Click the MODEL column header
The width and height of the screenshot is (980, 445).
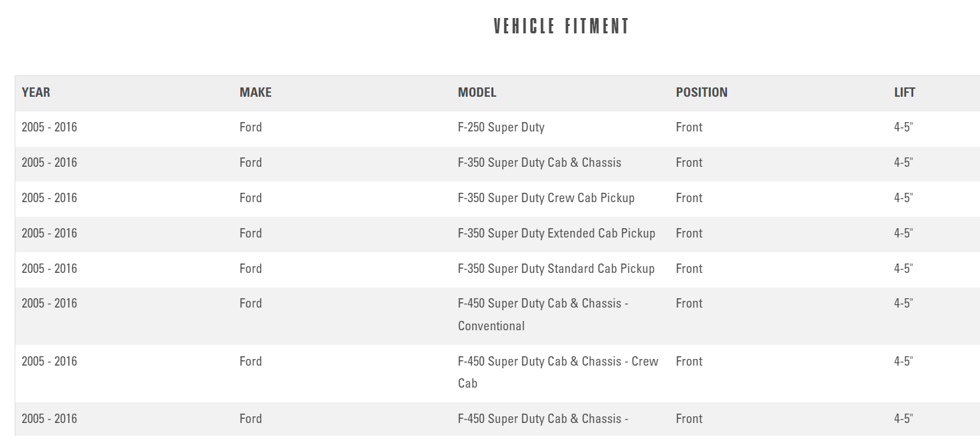[477, 93]
